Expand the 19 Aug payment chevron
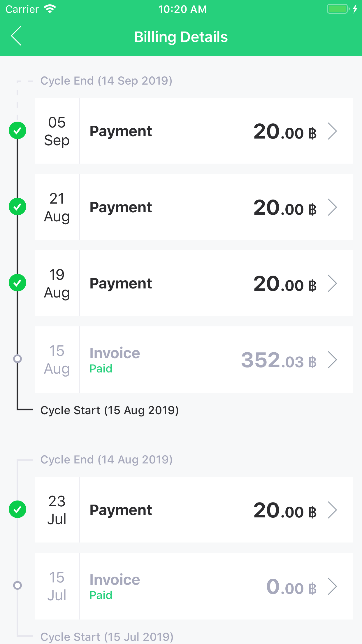This screenshot has width=362, height=644. (x=332, y=283)
